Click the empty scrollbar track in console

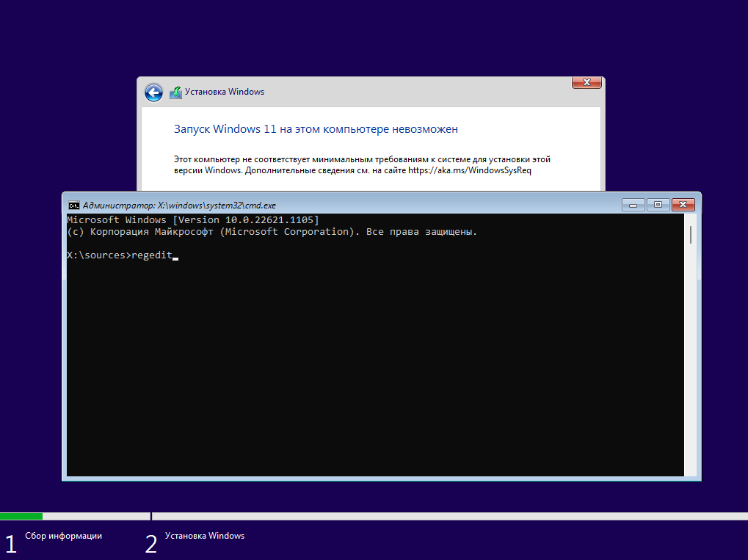(x=690, y=367)
